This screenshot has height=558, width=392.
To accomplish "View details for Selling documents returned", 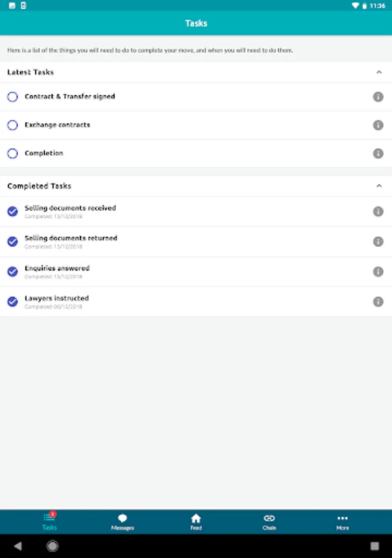I will (378, 241).
